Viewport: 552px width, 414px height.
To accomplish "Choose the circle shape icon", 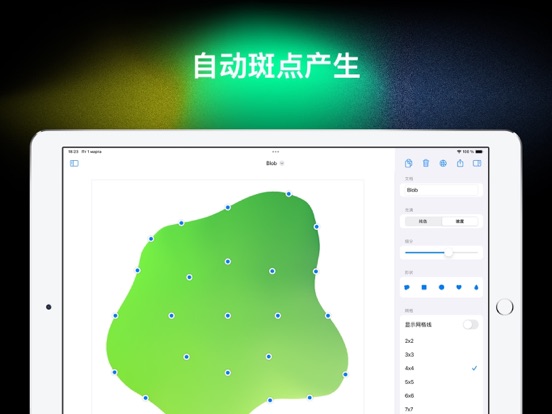I will click(441, 287).
